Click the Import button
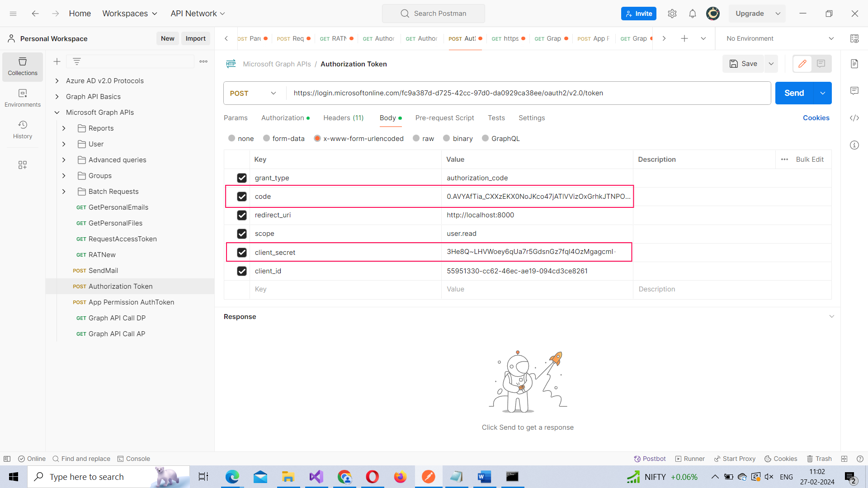The width and height of the screenshot is (868, 488). (196, 38)
